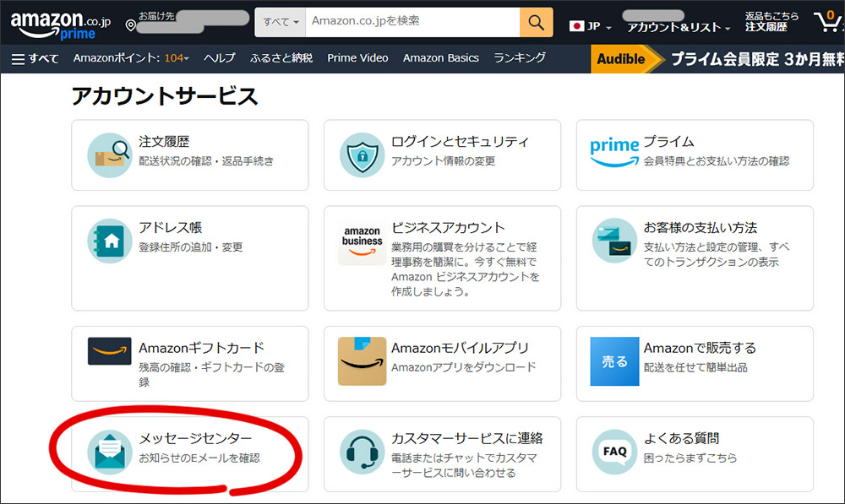Open the メッセージセンター card title
The width and height of the screenshot is (845, 504).
click(x=195, y=438)
